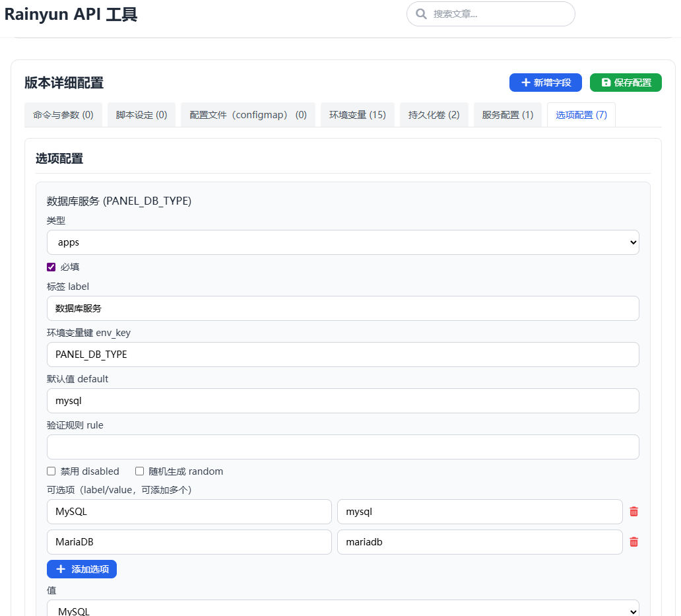Click the 验证规则 rule input field
681x616 pixels.
click(x=342, y=447)
